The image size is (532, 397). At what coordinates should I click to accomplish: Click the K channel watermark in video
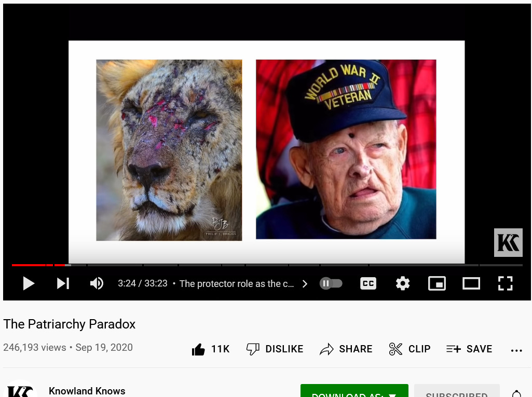508,243
